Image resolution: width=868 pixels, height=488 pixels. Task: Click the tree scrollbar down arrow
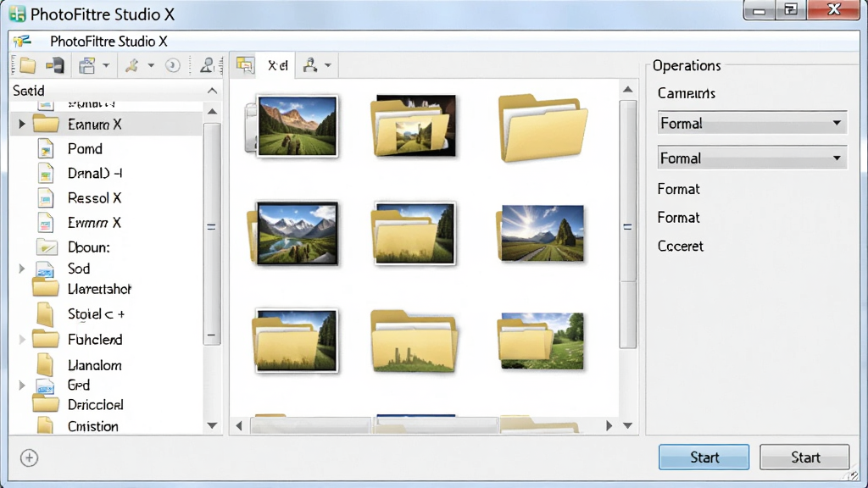[x=212, y=425]
